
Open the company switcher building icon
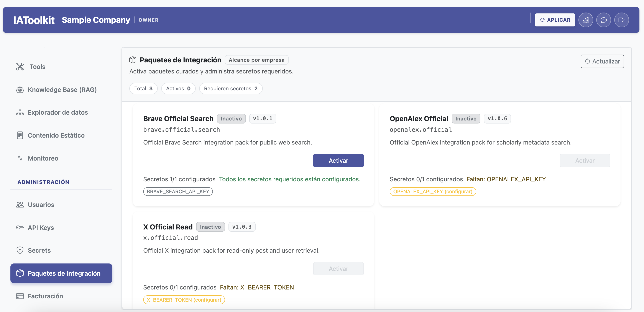pos(586,20)
